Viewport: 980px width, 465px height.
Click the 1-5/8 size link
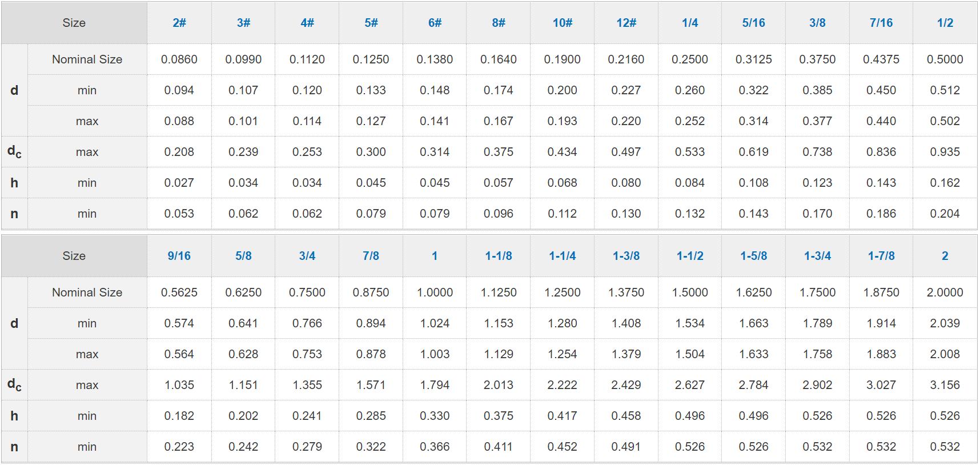point(754,256)
